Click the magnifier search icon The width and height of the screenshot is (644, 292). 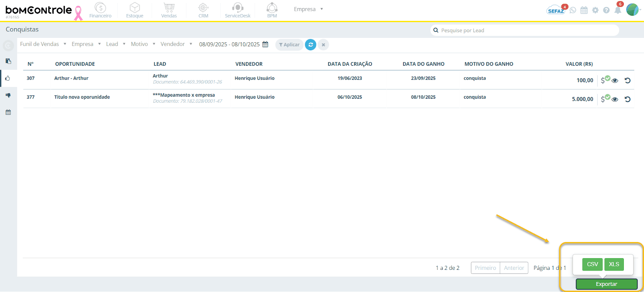point(436,30)
